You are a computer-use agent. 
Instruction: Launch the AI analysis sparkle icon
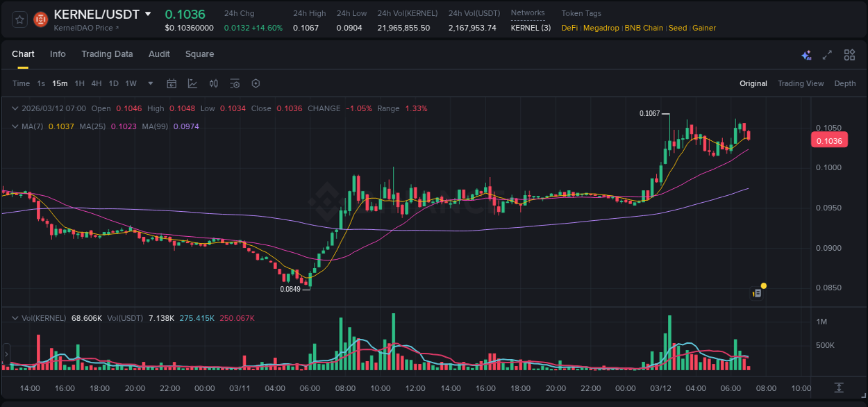[806, 55]
